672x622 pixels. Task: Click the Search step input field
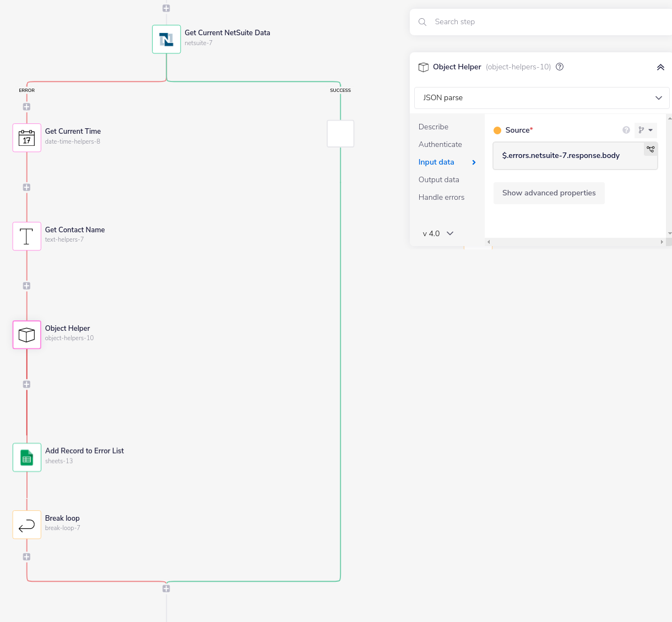[545, 22]
